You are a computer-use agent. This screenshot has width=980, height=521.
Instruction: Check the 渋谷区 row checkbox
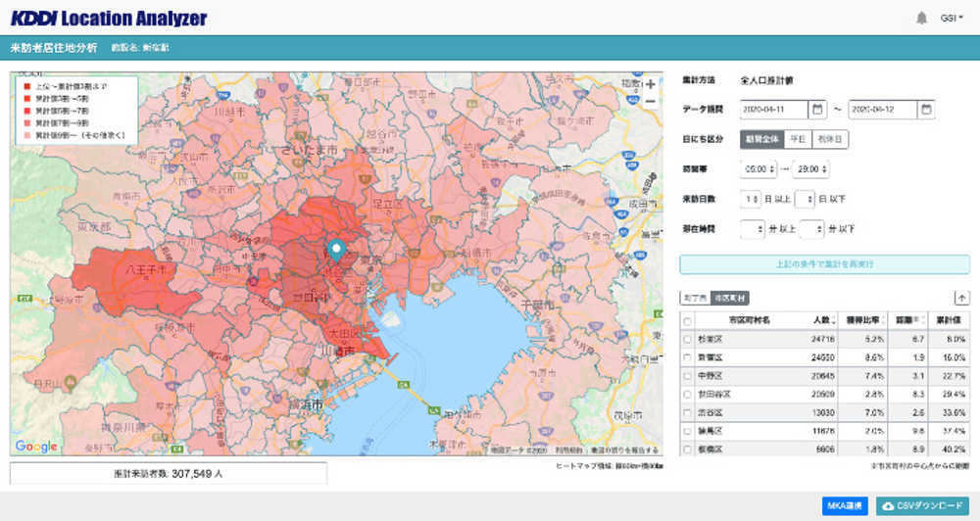click(x=688, y=413)
